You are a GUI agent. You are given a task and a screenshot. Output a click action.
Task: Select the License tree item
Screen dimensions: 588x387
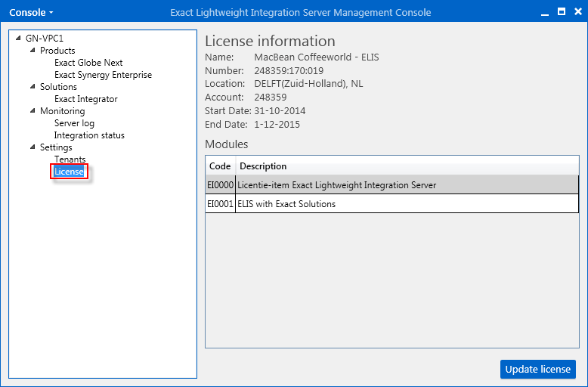69,172
